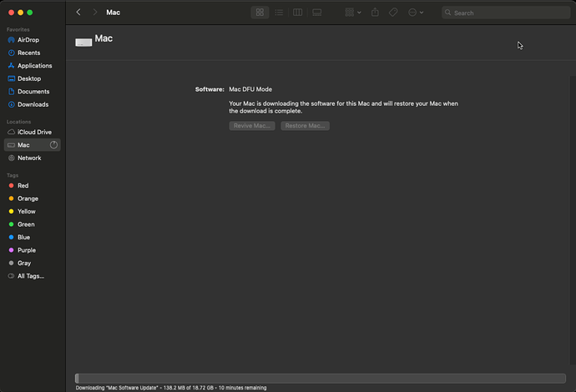Click the Tags section header
576x392 pixels.
(x=13, y=175)
